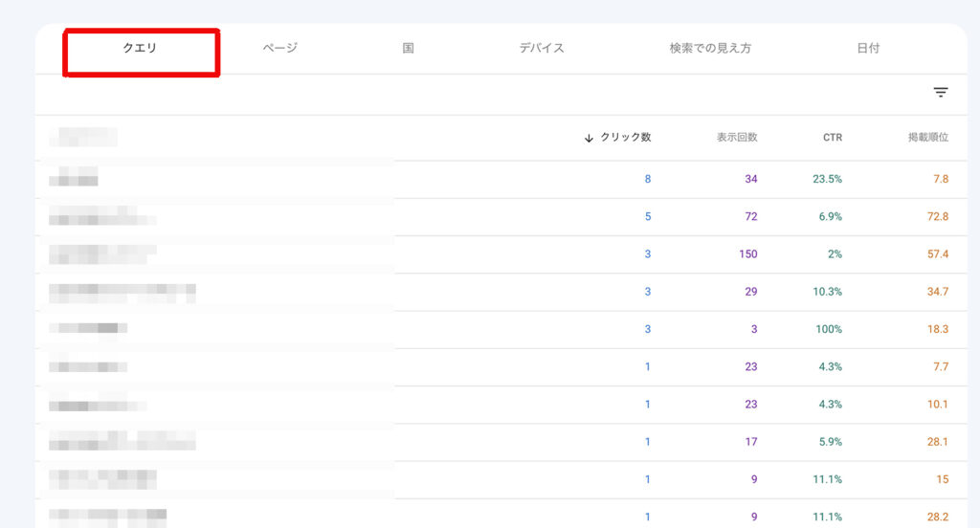Sort by 表示回数 column header
The height and width of the screenshot is (528, 980).
pyautogui.click(x=737, y=138)
